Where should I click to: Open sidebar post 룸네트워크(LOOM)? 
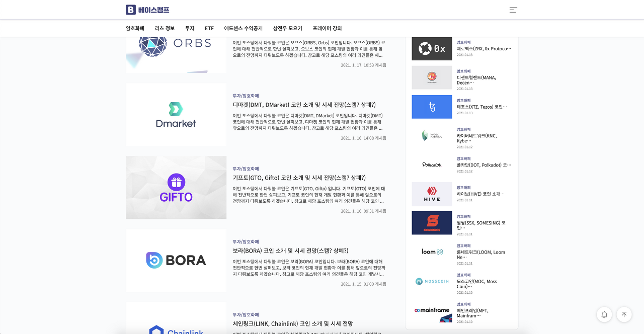481,255
